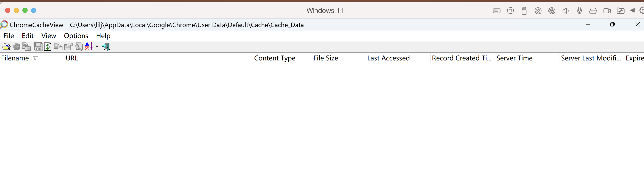644x194 pixels.
Task: Open the File menu
Action: pyautogui.click(x=9, y=36)
